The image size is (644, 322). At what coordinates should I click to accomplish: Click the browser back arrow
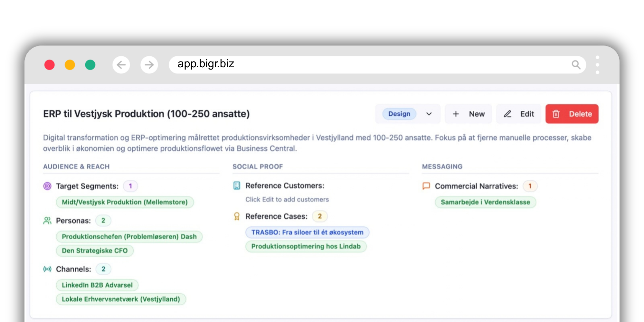(x=121, y=65)
